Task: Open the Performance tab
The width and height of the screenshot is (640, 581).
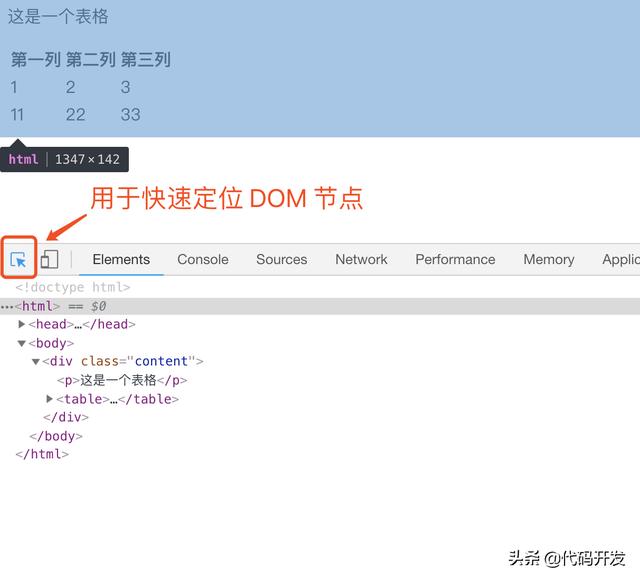Action: point(455,259)
